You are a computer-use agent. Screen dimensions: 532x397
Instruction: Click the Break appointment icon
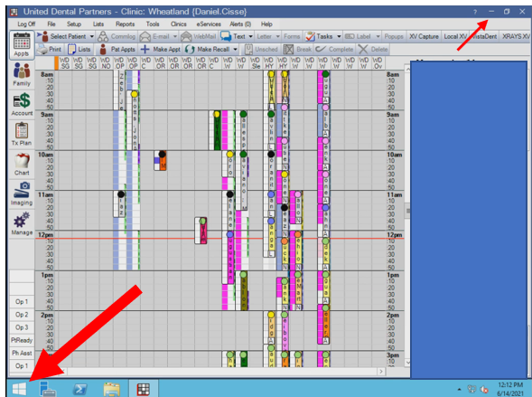pos(288,49)
